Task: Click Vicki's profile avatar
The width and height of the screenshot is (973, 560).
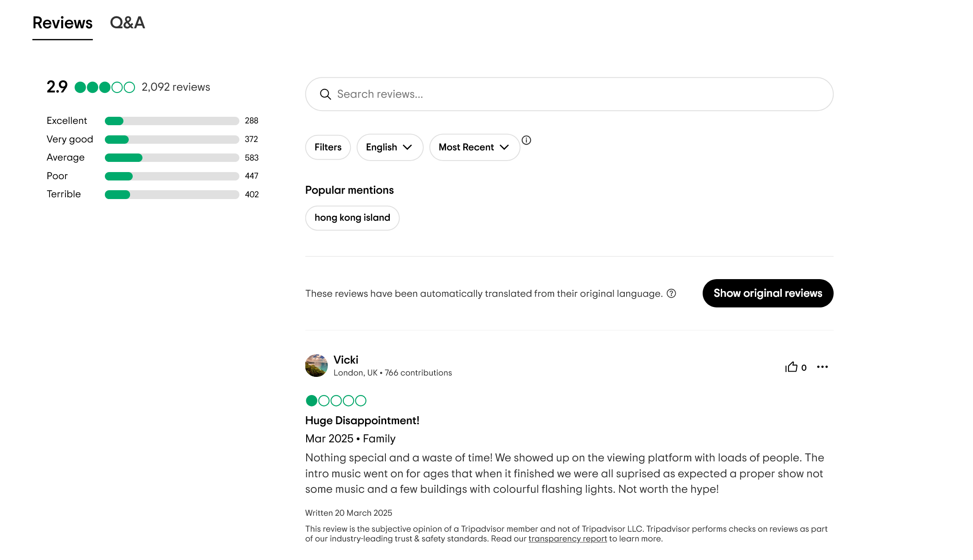Action: click(x=316, y=365)
